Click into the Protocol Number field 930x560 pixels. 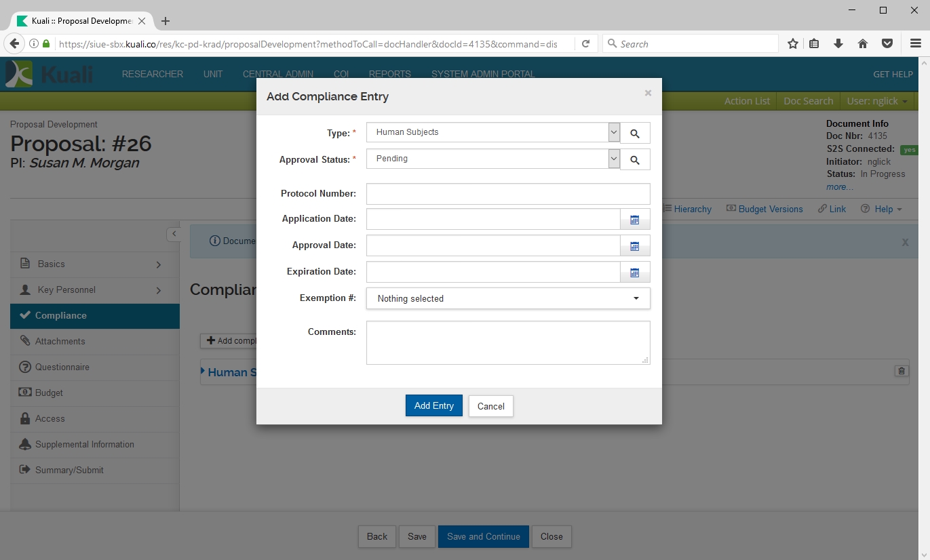click(508, 194)
